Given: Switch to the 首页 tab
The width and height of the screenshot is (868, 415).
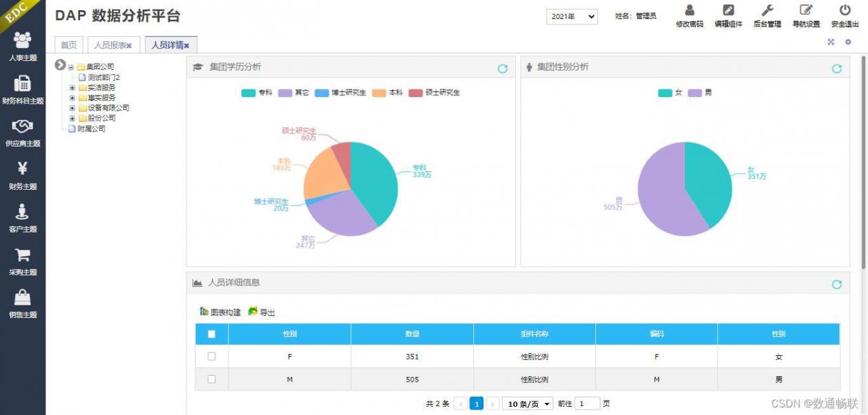Looking at the screenshot, I should (68, 45).
